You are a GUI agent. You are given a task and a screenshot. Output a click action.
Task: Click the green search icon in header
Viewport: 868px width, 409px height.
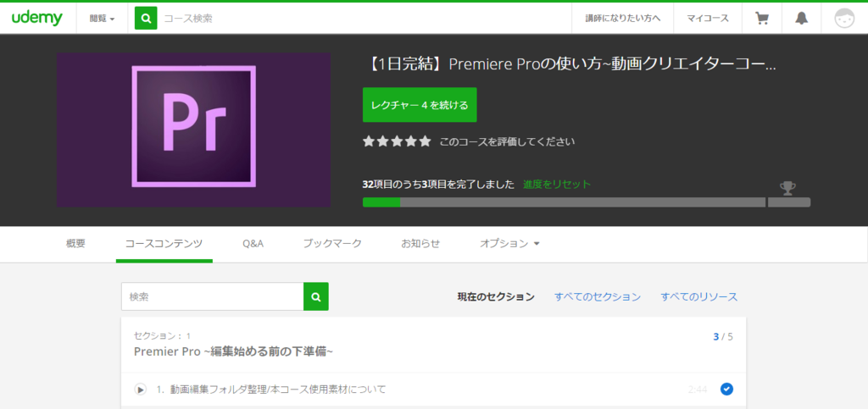click(x=146, y=19)
